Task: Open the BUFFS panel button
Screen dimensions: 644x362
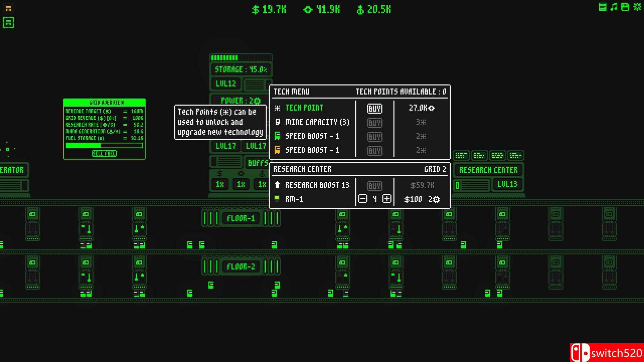Action: click(258, 163)
